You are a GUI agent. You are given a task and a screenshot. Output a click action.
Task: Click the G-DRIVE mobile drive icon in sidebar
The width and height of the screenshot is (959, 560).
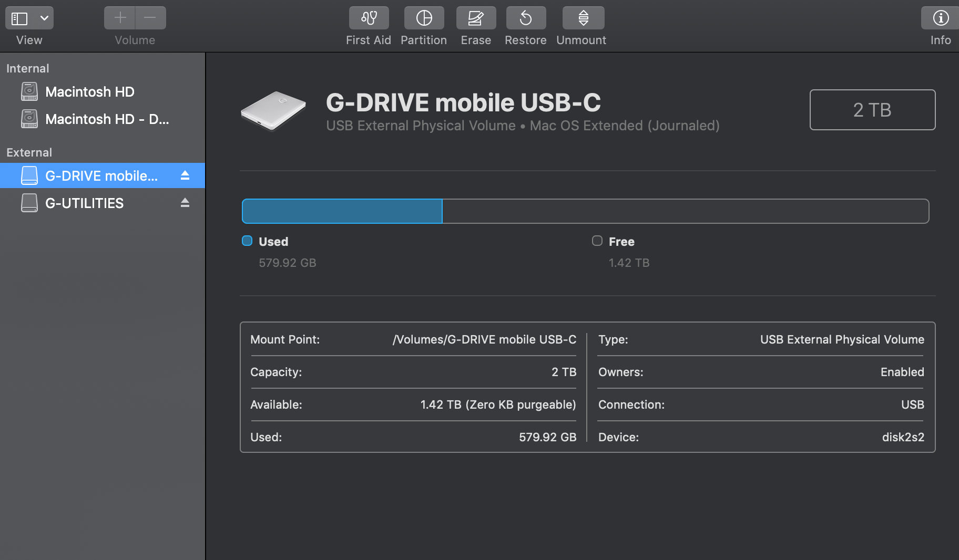point(29,175)
